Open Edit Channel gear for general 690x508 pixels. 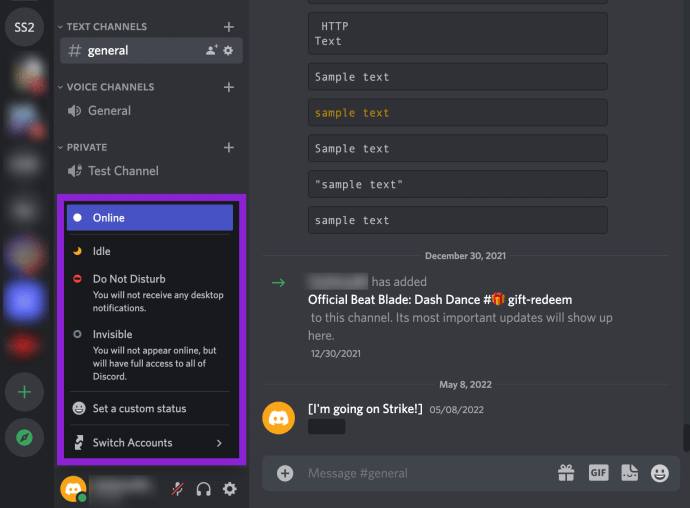tap(228, 51)
